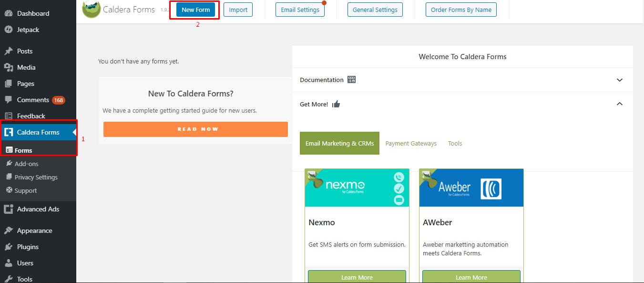Image resolution: width=644 pixels, height=283 pixels.
Task: Click the Add-ons plug icon
Action: tap(10, 163)
